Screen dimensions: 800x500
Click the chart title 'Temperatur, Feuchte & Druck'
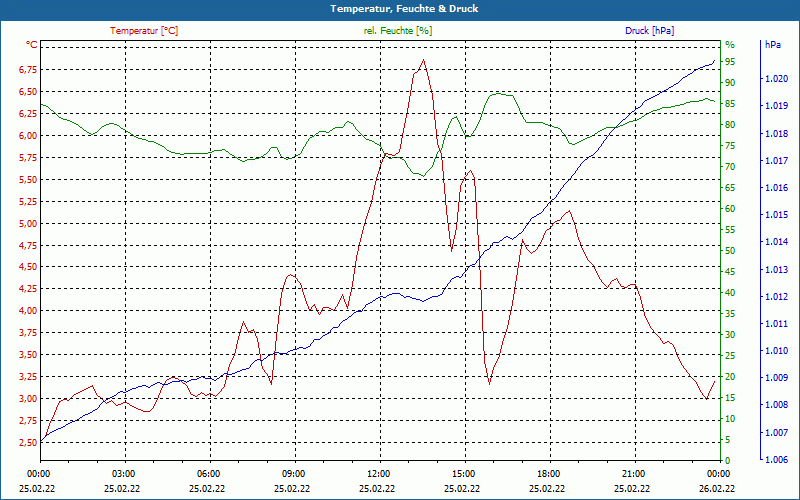[404, 9]
